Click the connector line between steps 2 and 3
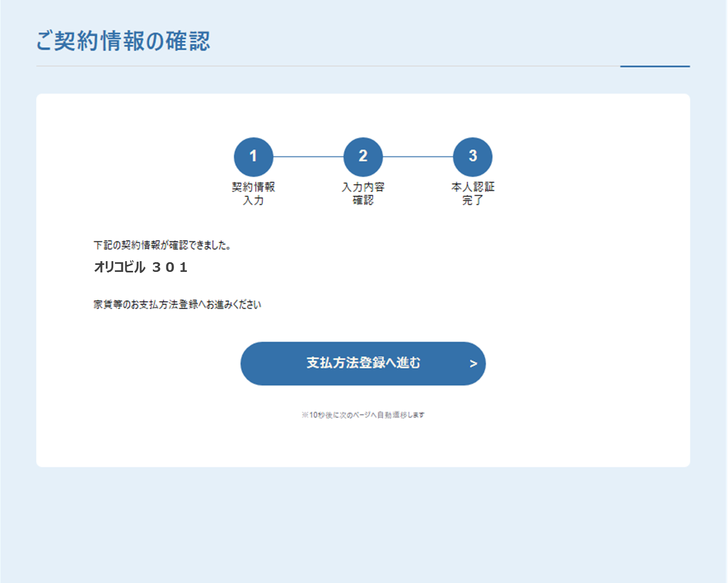The height and width of the screenshot is (583, 728). pyautogui.click(x=418, y=157)
